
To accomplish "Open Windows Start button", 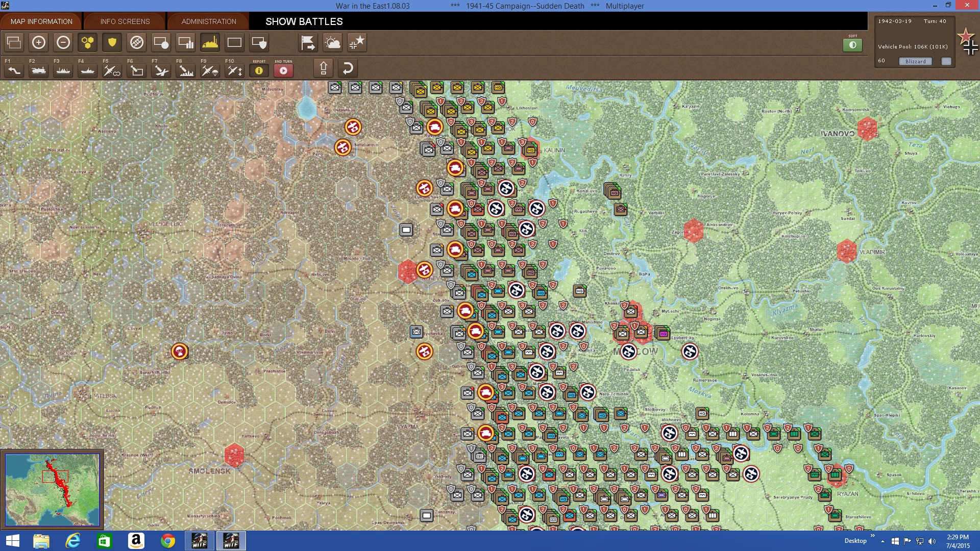I will [12, 541].
